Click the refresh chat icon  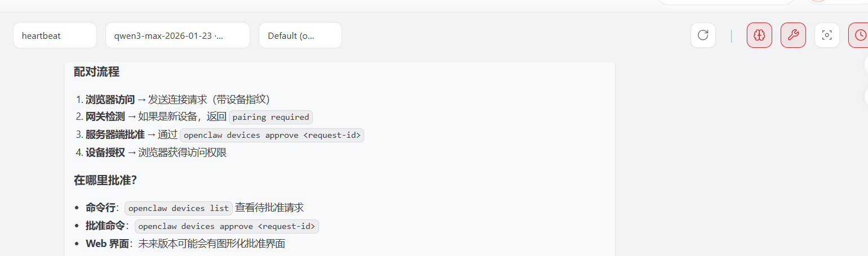[703, 35]
